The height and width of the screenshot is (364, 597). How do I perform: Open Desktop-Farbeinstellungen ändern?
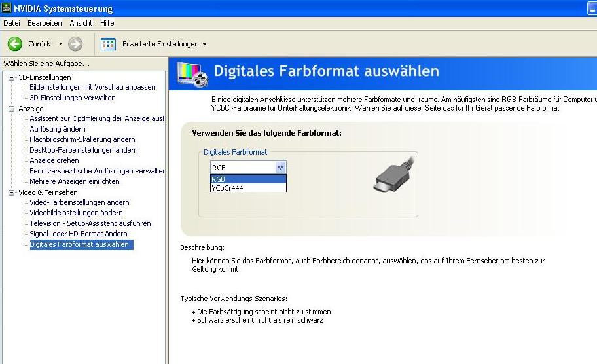[83, 150]
